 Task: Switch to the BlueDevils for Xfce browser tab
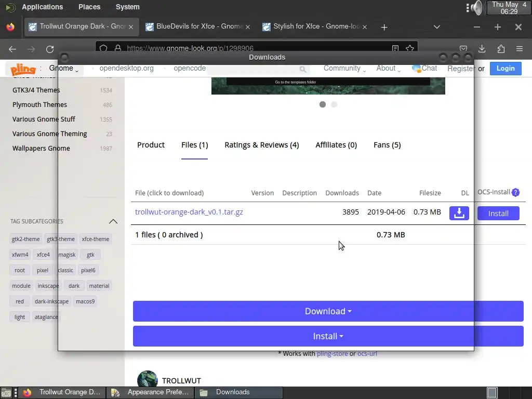pyautogui.click(x=198, y=27)
